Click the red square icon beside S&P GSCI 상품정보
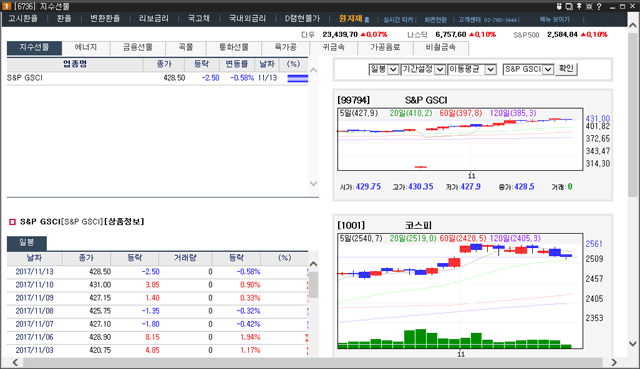Image resolution: width=640 pixels, height=369 pixels. (x=12, y=222)
